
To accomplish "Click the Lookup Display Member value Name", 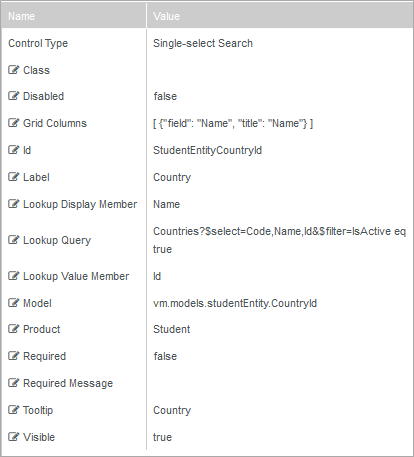I will point(167,204).
